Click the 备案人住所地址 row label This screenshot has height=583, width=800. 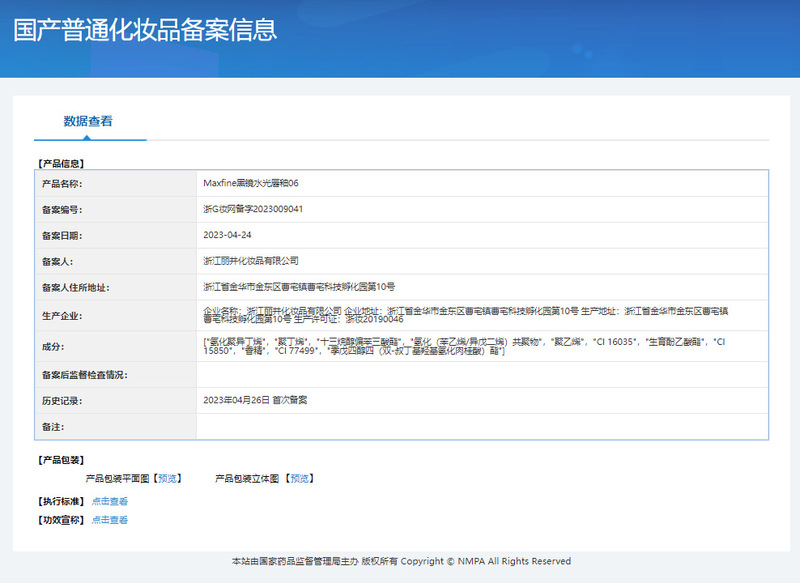click(76, 288)
